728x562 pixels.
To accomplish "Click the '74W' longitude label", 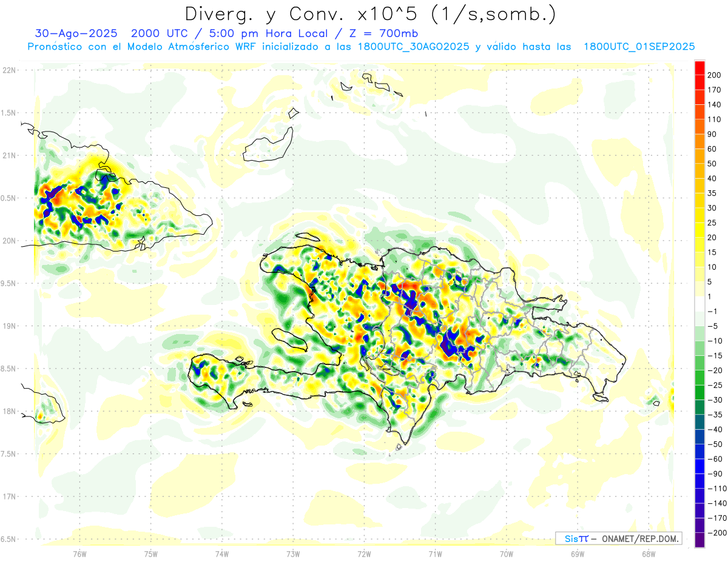I will 222,554.
